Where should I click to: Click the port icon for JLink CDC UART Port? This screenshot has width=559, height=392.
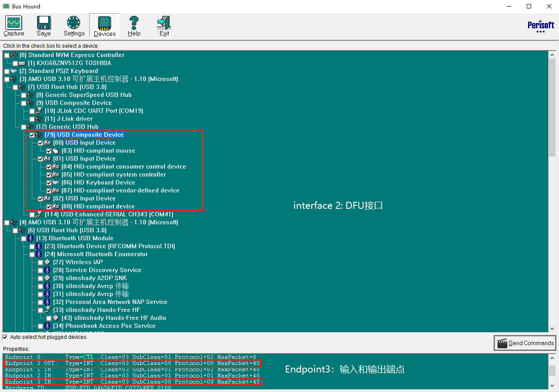click(39, 111)
